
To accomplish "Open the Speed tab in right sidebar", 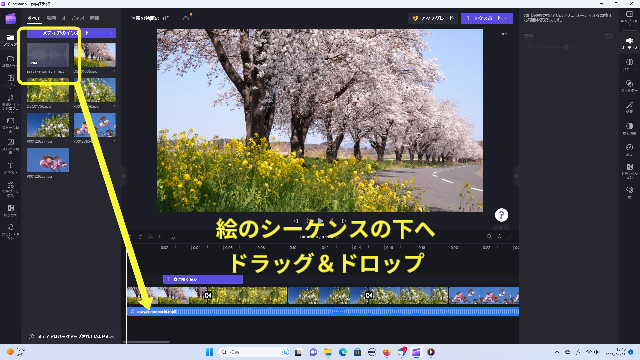I will coord(629,149).
